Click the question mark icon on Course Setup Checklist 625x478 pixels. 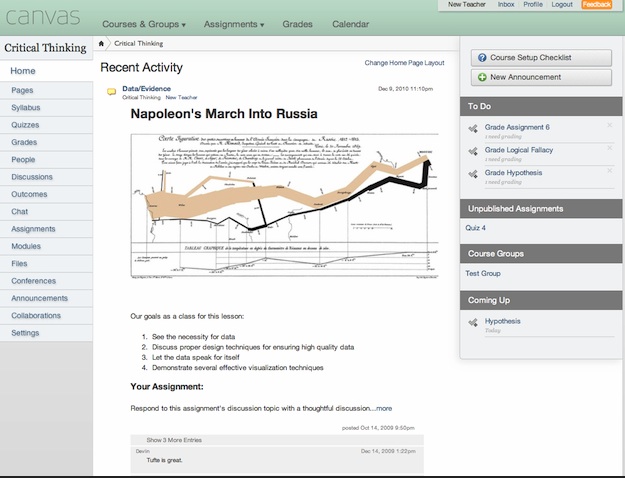[x=482, y=57]
